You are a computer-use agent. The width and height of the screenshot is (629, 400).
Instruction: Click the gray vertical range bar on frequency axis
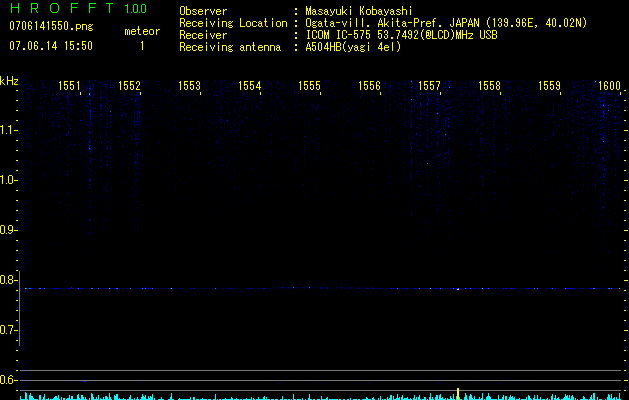tap(20, 308)
